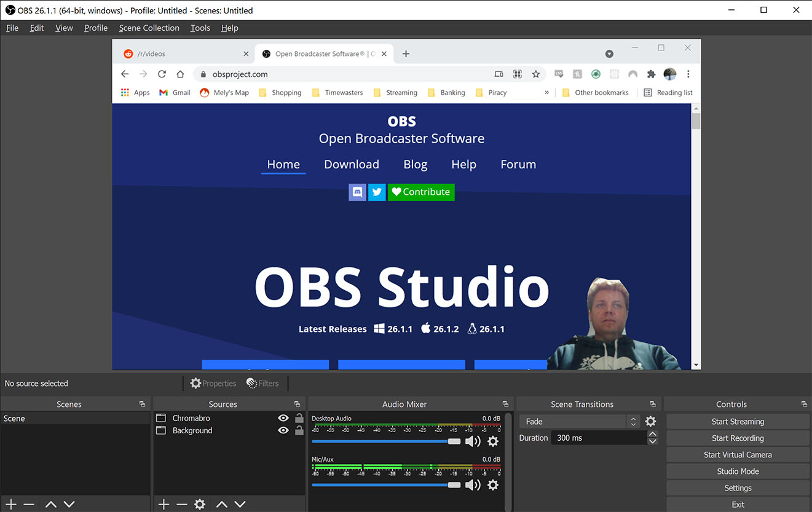
Task: Click the browser back arrow
Action: click(125, 74)
